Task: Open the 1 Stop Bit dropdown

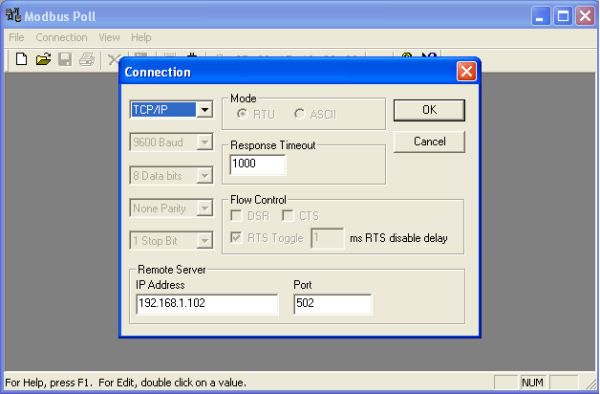Action: coord(205,241)
